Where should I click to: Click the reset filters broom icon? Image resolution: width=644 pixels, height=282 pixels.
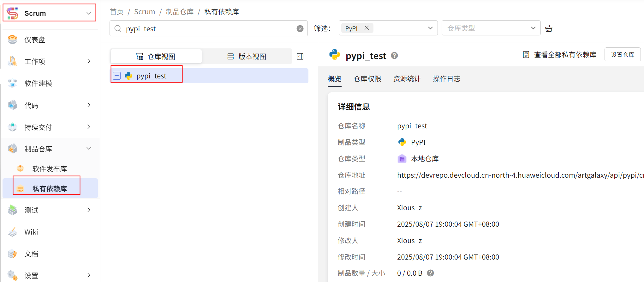point(549,28)
